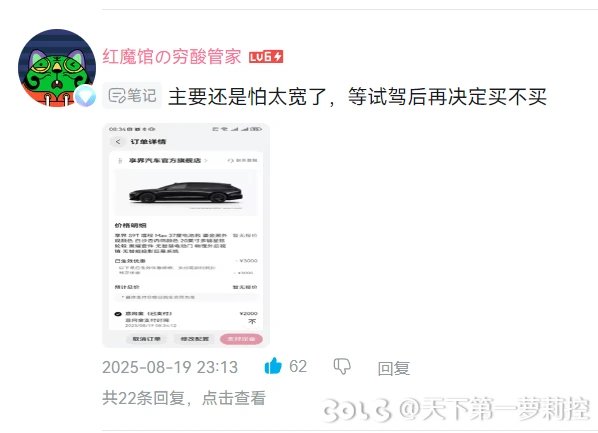Click the 取消订单 cancel order button
Screen dimensions: 598x433
(146, 339)
